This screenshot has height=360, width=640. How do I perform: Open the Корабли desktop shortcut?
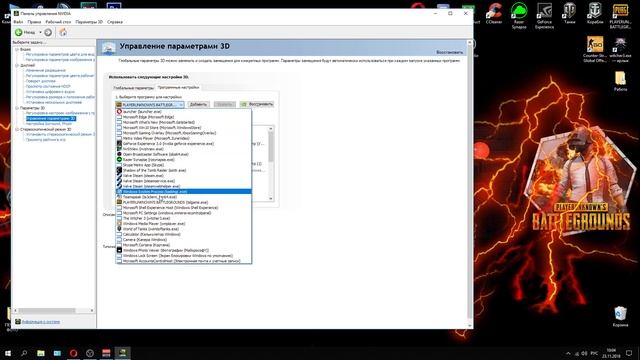595,13
